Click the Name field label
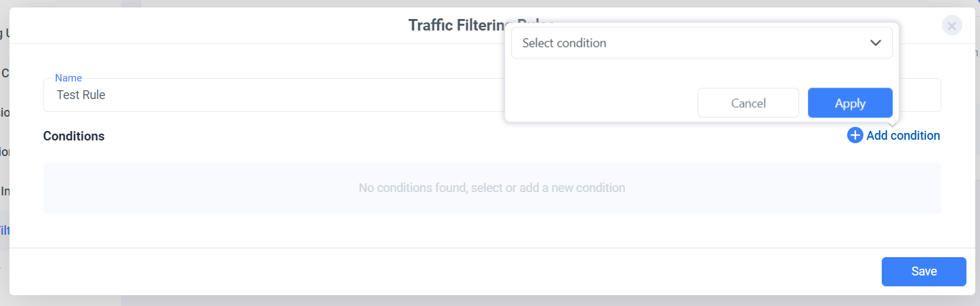The width and height of the screenshot is (980, 306). 68,78
